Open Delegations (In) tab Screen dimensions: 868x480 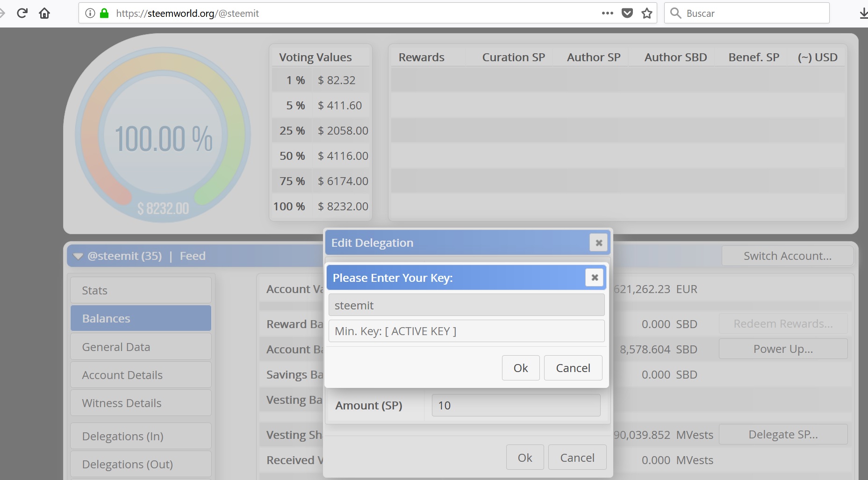point(141,436)
